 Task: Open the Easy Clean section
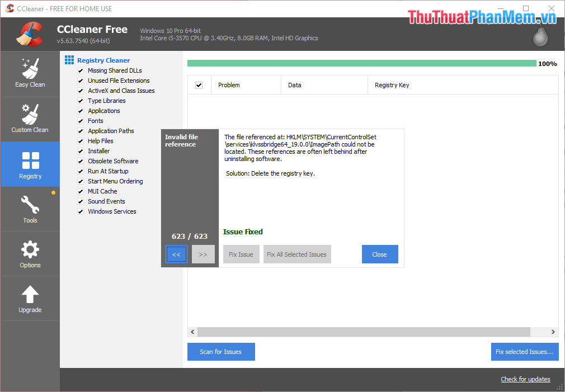30,73
